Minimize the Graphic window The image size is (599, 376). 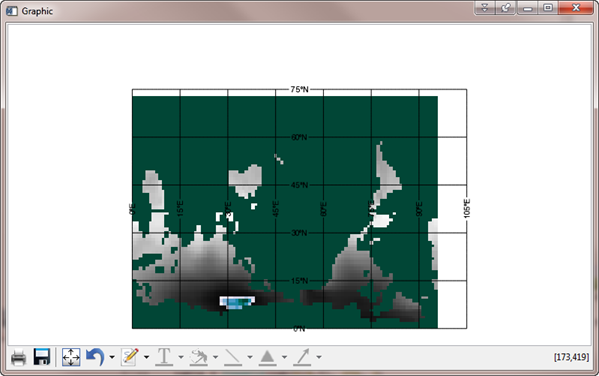(x=528, y=8)
